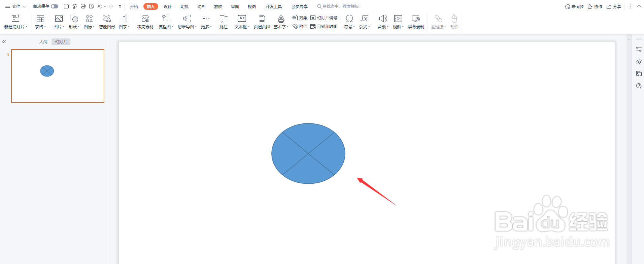The image size is (644, 264).
Task: Click the Word Art (艺术字) icon
Action: tap(281, 19)
